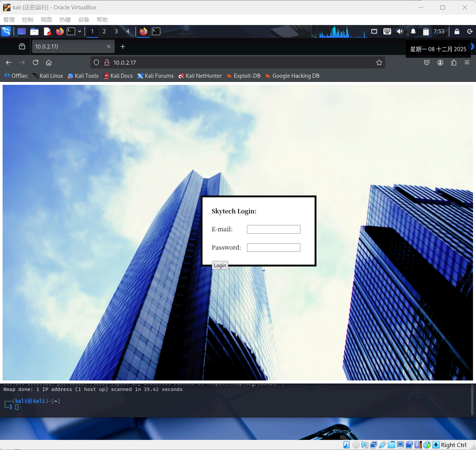This screenshot has width=476, height=450.
Task: Reload the page in Firefox
Action: 35,62
